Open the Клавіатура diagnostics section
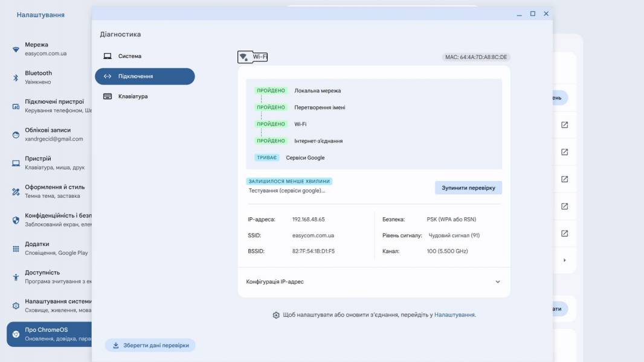This screenshot has height=362, width=644. pos(144,97)
